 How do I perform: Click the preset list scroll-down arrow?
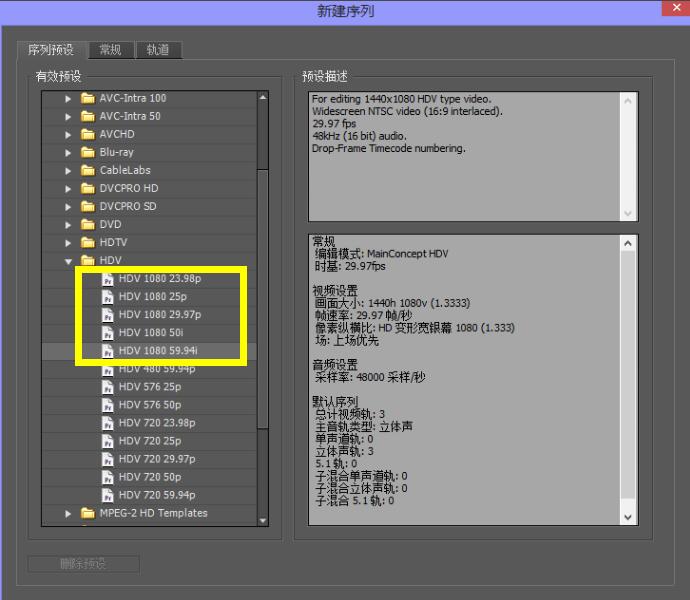coord(263,521)
